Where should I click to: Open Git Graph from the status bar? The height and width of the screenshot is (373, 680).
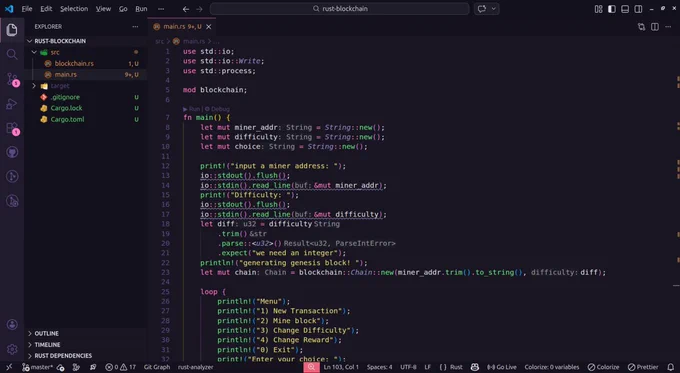157,367
